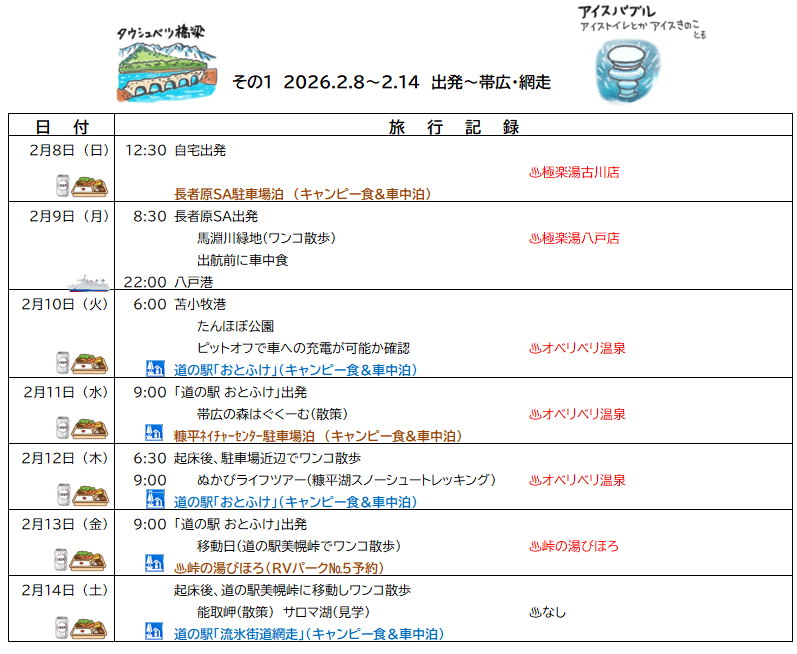
Task: Click the red 峠の湯びほろ onsen text
Action: [x=574, y=546]
